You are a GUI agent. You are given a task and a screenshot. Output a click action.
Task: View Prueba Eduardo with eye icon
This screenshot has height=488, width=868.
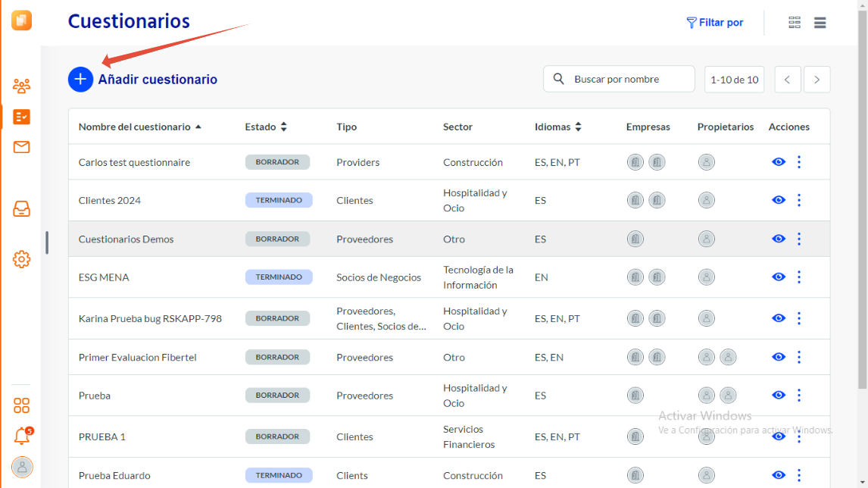tap(779, 475)
